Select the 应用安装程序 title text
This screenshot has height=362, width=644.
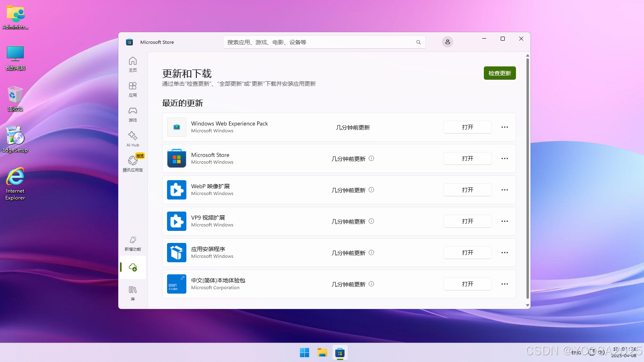[208, 249]
